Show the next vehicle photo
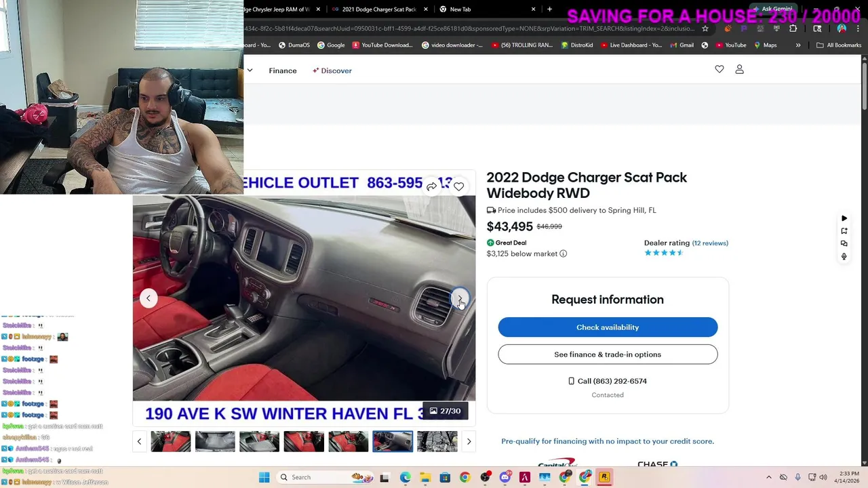The width and height of the screenshot is (868, 488). click(460, 298)
